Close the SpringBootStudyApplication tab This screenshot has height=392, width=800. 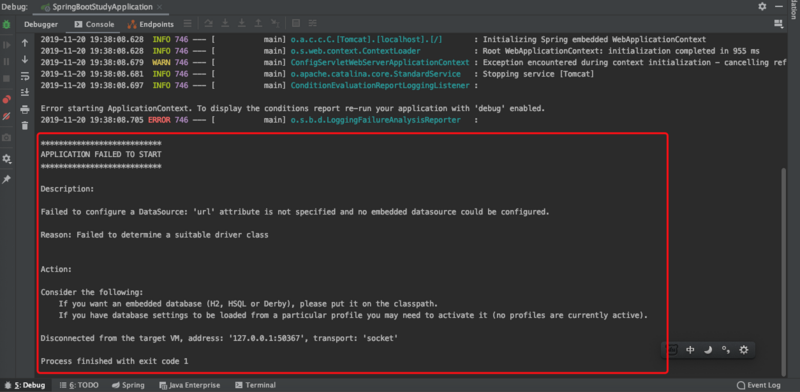(159, 7)
